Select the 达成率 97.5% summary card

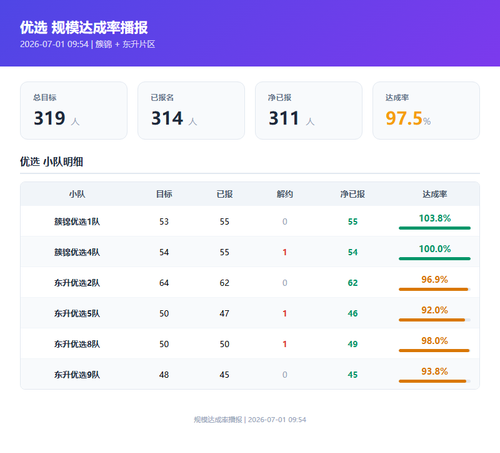click(426, 111)
